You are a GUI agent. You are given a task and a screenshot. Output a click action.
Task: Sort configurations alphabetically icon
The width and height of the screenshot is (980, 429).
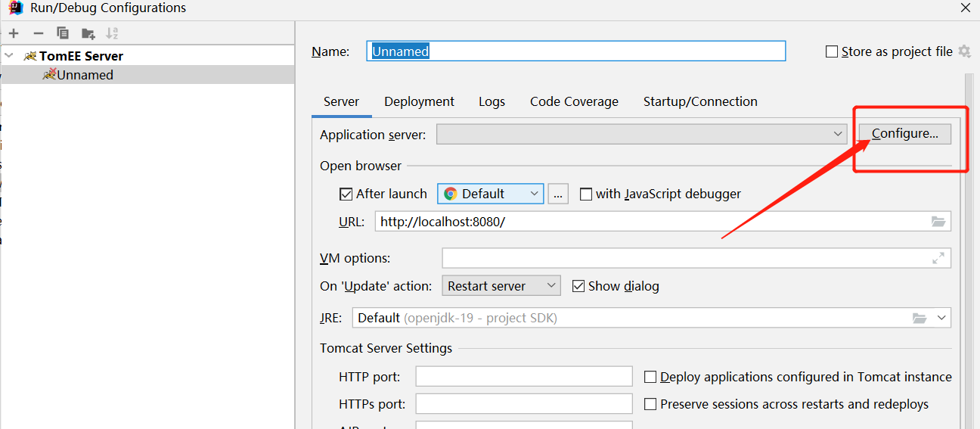coord(112,33)
